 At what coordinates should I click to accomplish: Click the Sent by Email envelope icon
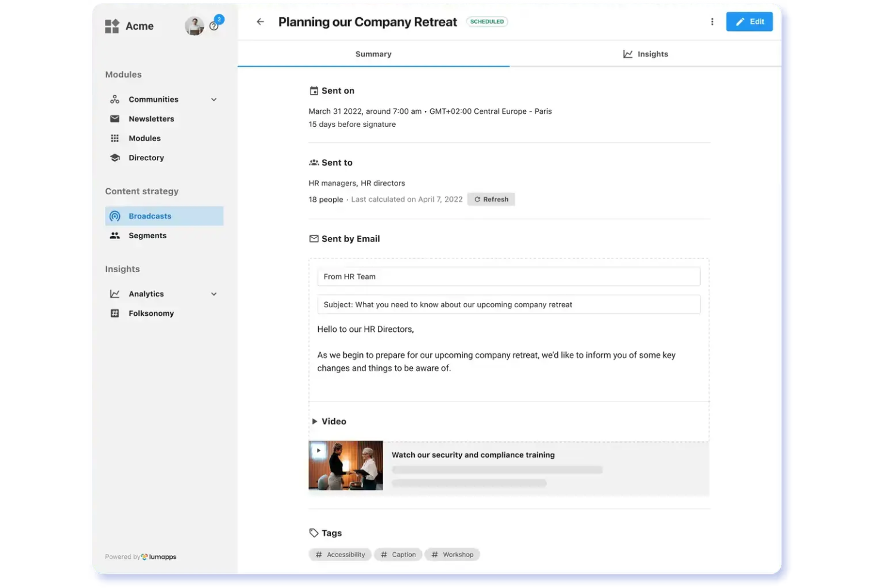point(314,239)
